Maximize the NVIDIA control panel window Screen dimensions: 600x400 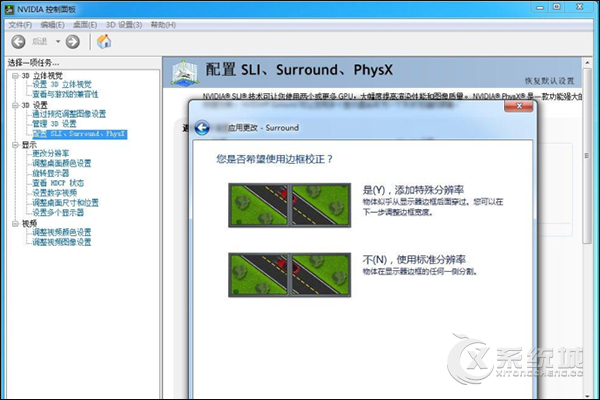557,7
